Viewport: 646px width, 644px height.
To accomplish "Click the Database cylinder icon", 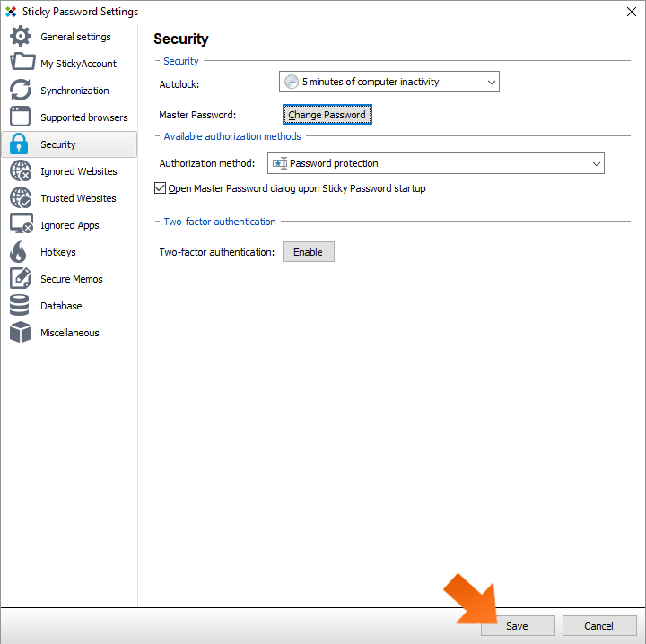I will point(20,305).
